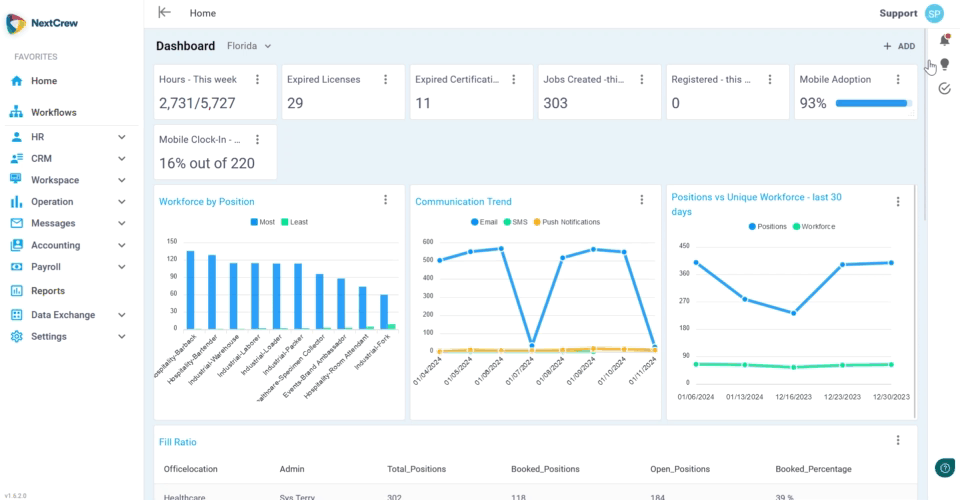Screen dimensions: 960x500
Task: Open options menu for Jobs Created card
Action: pos(642,80)
